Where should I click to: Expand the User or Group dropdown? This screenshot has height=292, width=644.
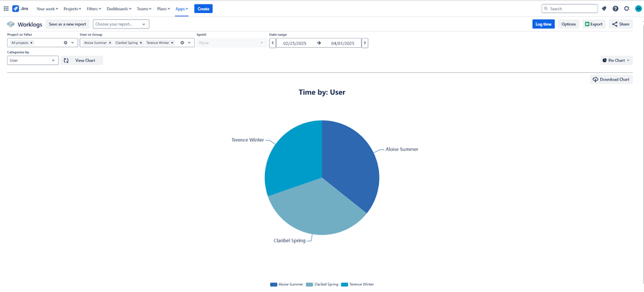pyautogui.click(x=190, y=43)
